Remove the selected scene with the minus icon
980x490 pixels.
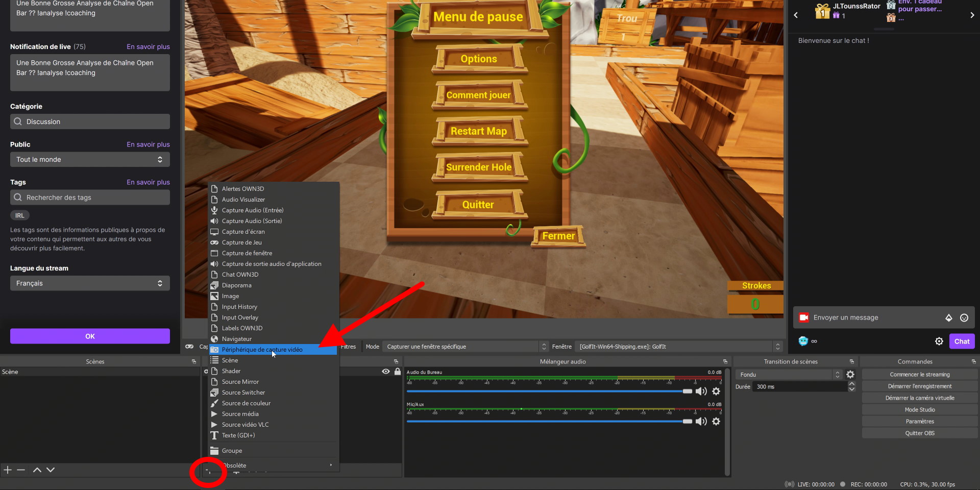(21, 470)
